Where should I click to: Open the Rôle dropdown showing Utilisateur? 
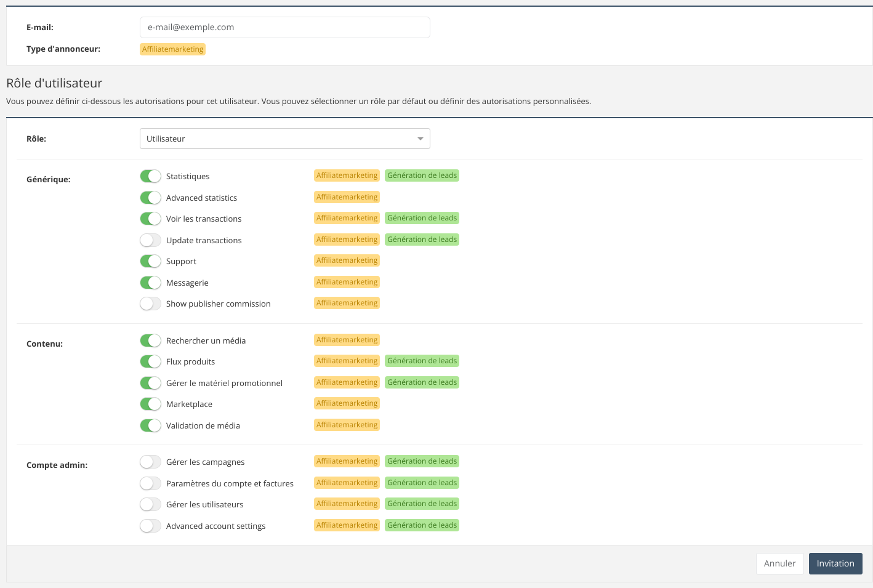(285, 139)
